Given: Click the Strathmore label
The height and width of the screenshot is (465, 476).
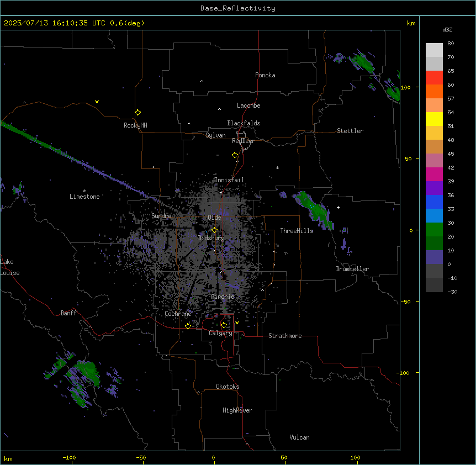Looking at the screenshot, I should pyautogui.click(x=285, y=336).
